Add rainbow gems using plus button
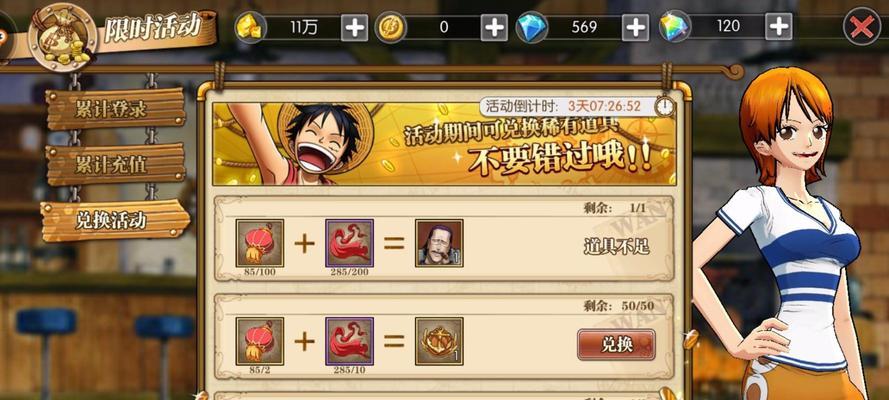Screen dimensions: 889x400 coord(779,26)
